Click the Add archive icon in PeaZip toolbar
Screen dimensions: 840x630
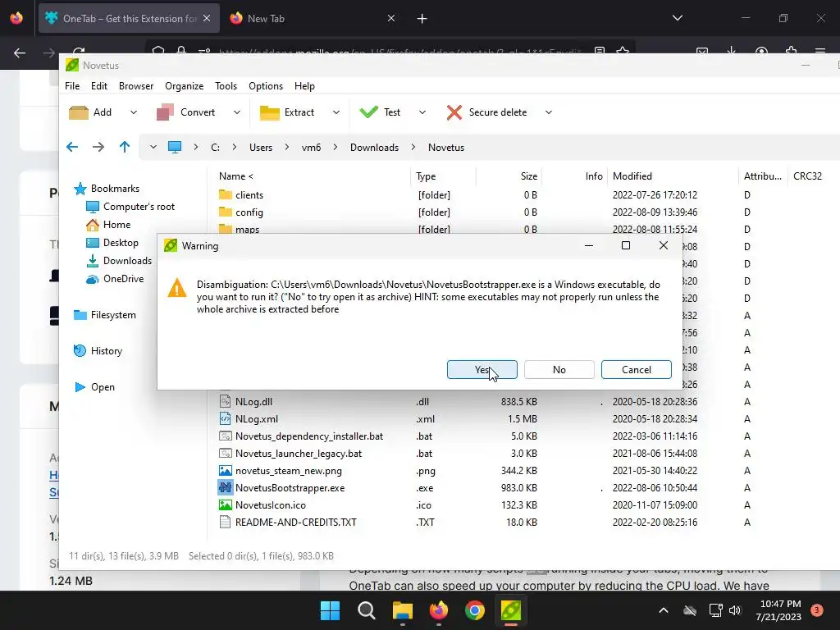[x=79, y=112]
